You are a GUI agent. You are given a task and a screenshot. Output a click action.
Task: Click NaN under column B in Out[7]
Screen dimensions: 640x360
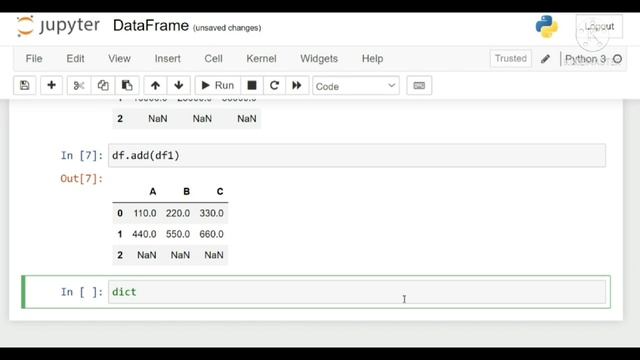[180, 255]
